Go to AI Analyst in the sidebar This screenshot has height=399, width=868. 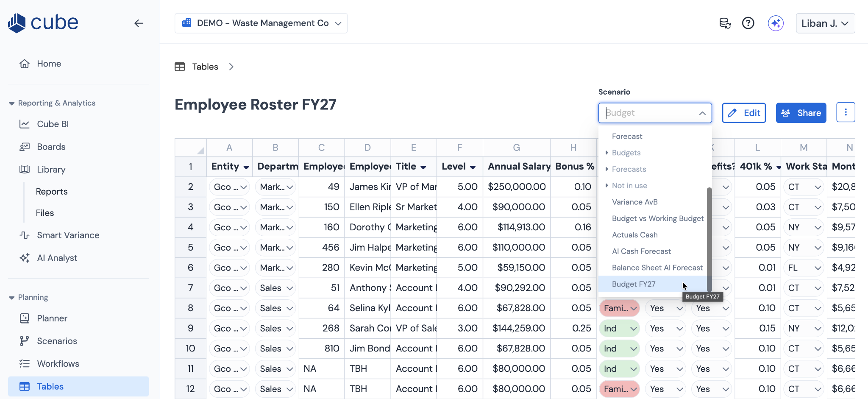click(57, 258)
